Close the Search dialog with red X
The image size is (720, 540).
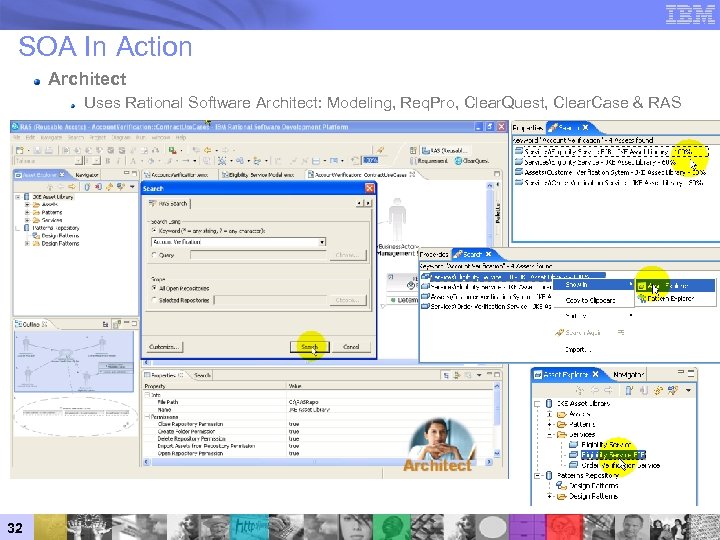(x=370, y=188)
